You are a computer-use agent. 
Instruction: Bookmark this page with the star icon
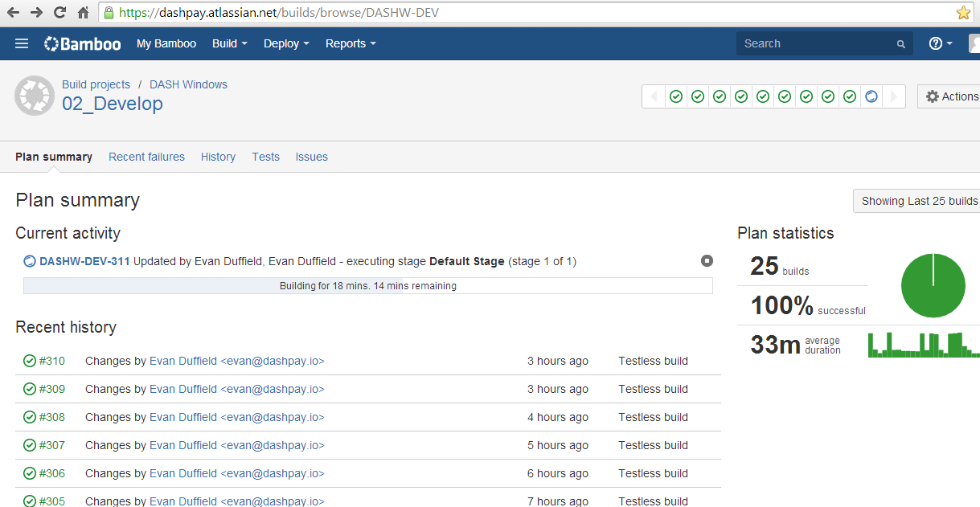click(x=963, y=13)
